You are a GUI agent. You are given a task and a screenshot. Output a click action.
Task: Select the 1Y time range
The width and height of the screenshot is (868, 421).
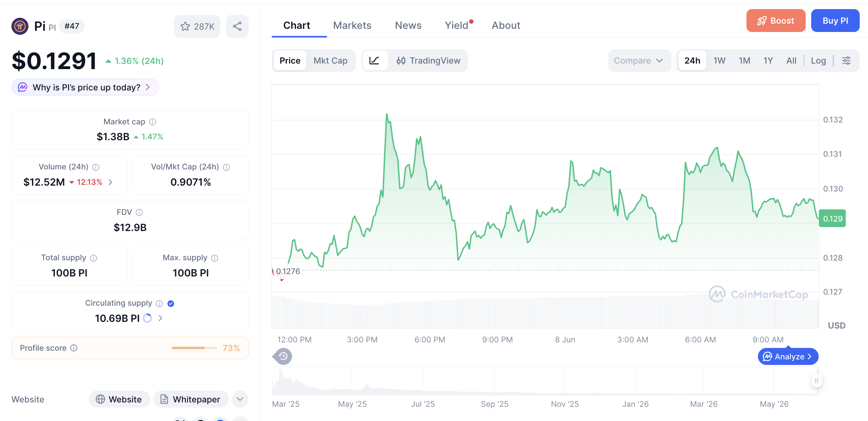[x=768, y=60]
